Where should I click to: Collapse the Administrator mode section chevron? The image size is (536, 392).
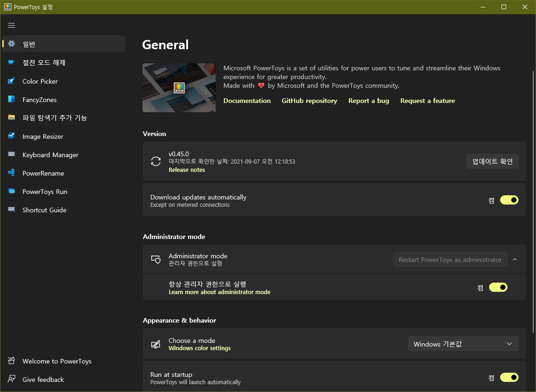pos(515,259)
